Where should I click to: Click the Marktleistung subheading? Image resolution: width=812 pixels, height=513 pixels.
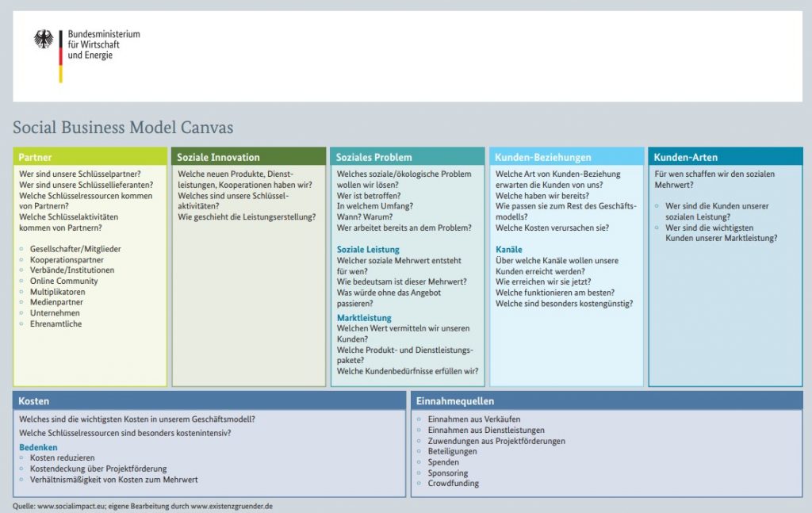[364, 318]
